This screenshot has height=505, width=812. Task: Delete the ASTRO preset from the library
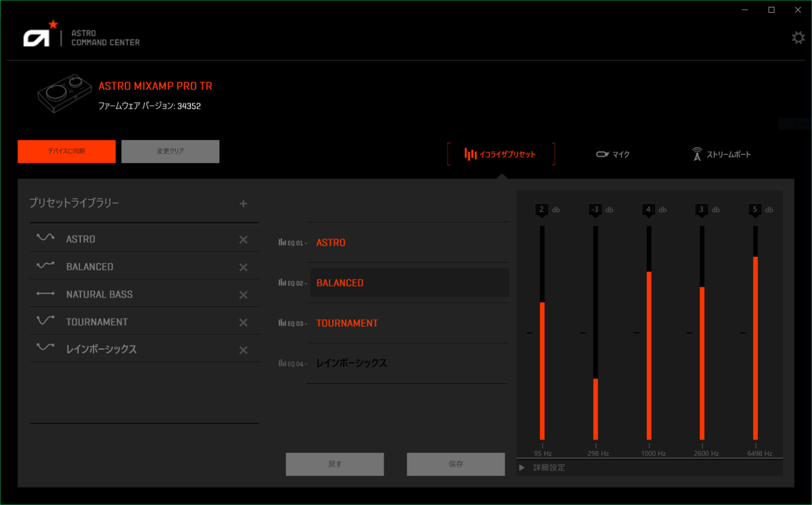(244, 239)
